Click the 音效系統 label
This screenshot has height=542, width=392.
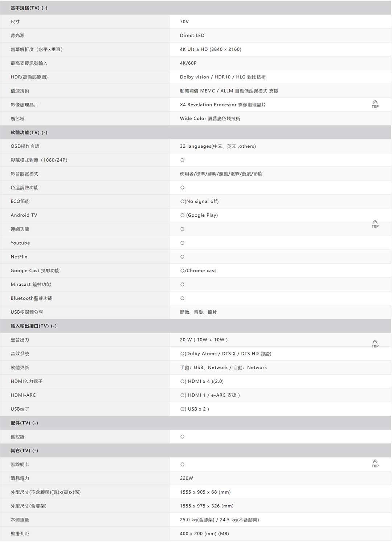pyautogui.click(x=20, y=354)
